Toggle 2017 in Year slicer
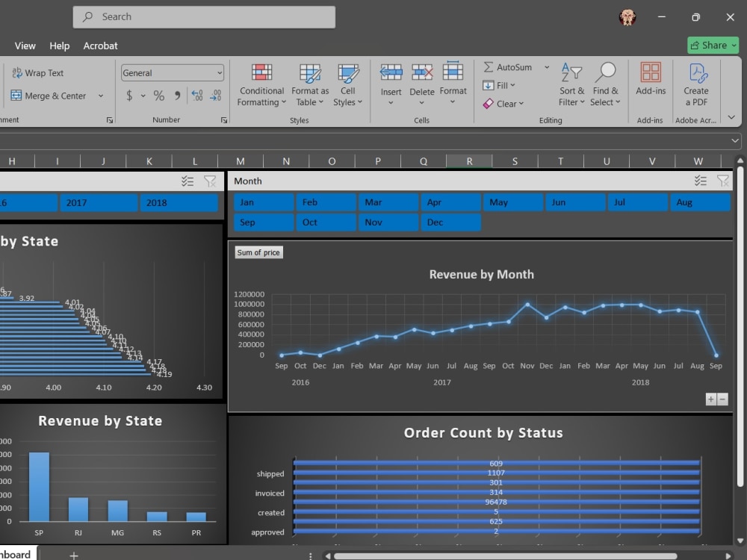The height and width of the screenshot is (560, 747). point(99,203)
